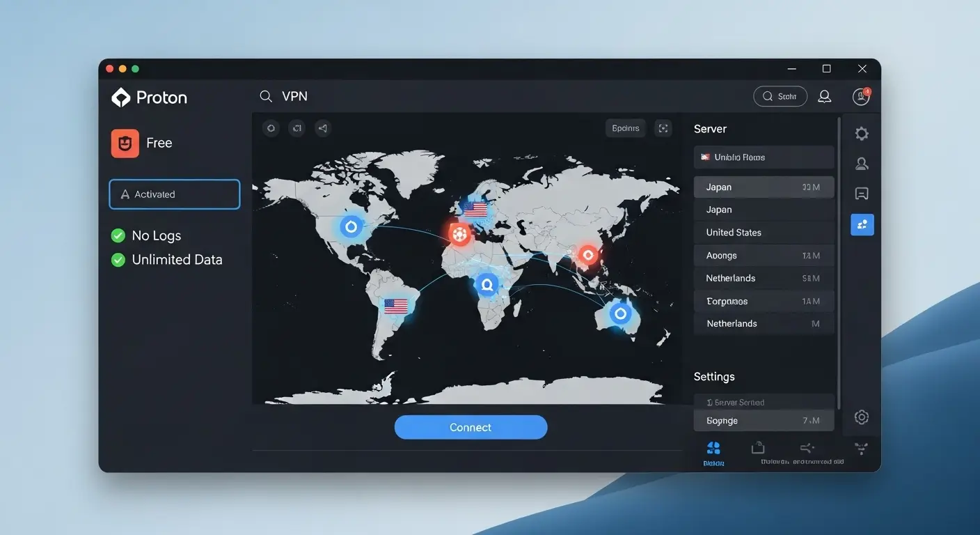Open the gear icon atop right sidebar
The height and width of the screenshot is (535, 980).
click(862, 134)
